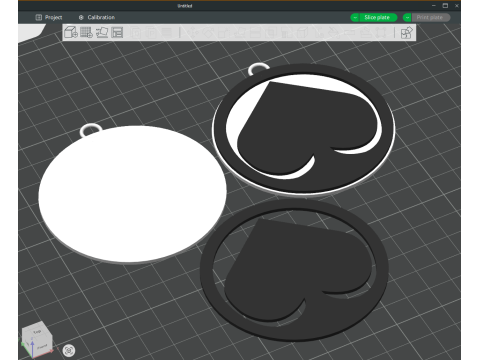Open the Assembly view icon

coord(406,32)
